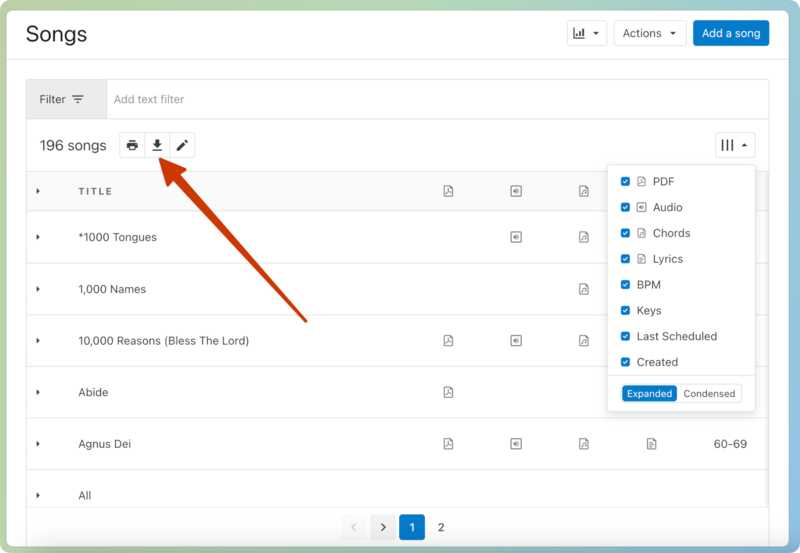Go to page 2 of songs
The height and width of the screenshot is (553, 800).
click(441, 527)
